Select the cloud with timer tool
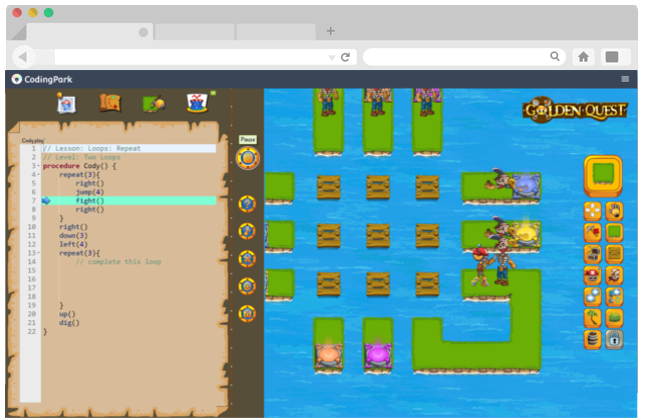The width and height of the screenshot is (645, 418). [x=614, y=297]
